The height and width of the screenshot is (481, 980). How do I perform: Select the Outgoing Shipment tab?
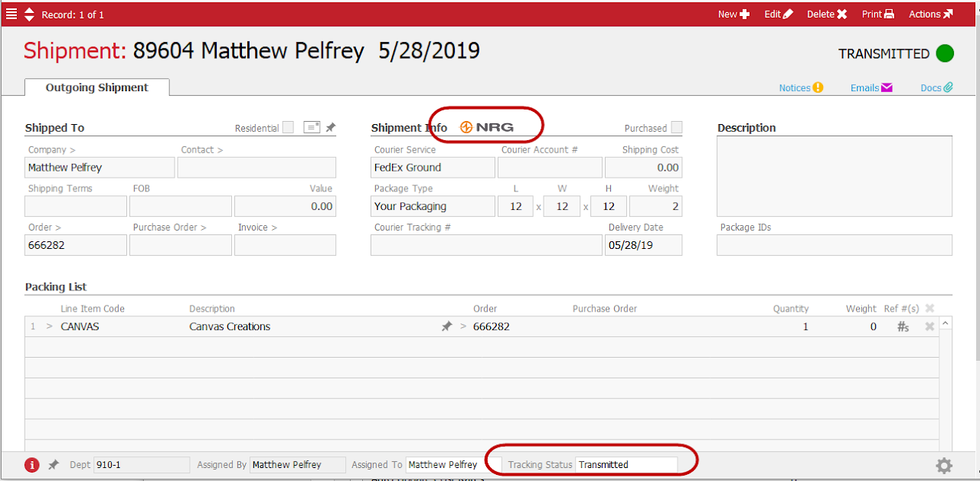(x=96, y=87)
